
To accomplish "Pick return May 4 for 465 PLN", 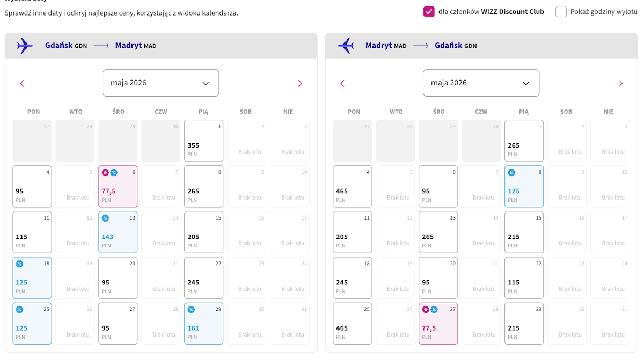I will [353, 186].
